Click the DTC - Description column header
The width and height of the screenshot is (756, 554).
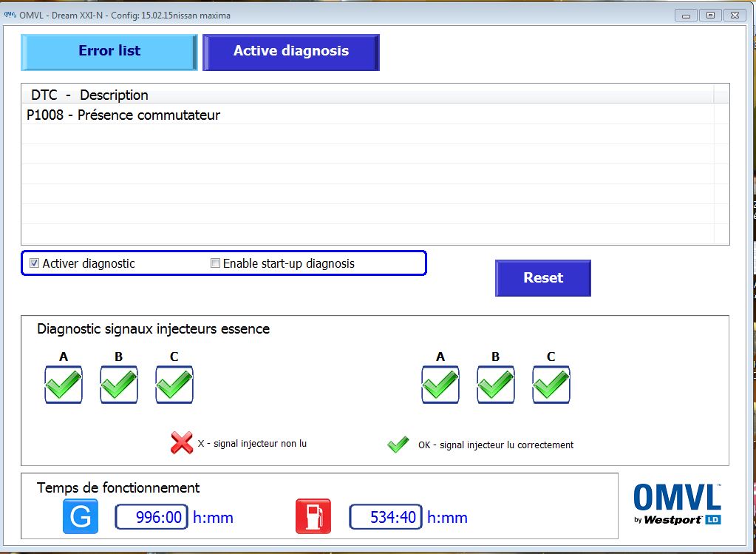(x=89, y=95)
